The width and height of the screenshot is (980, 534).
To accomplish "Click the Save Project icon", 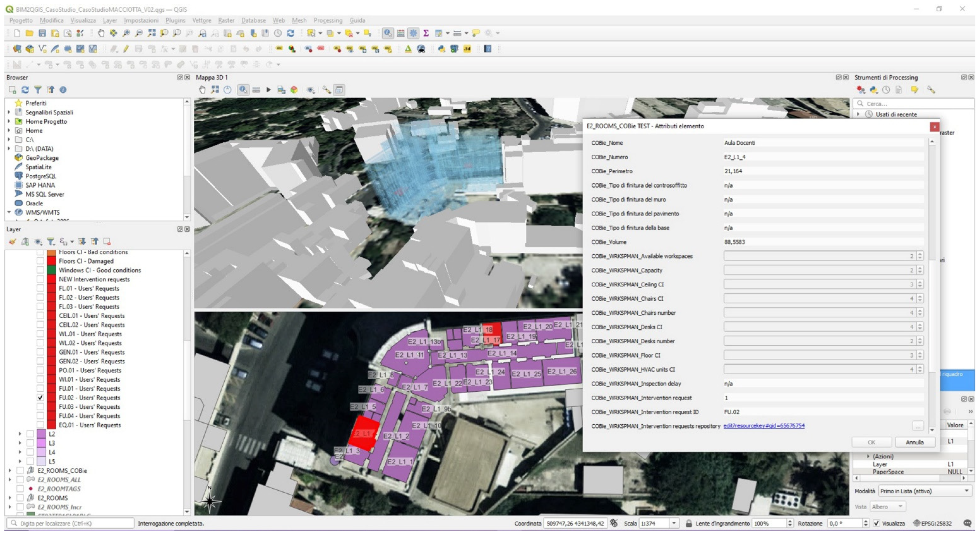I will (42, 33).
